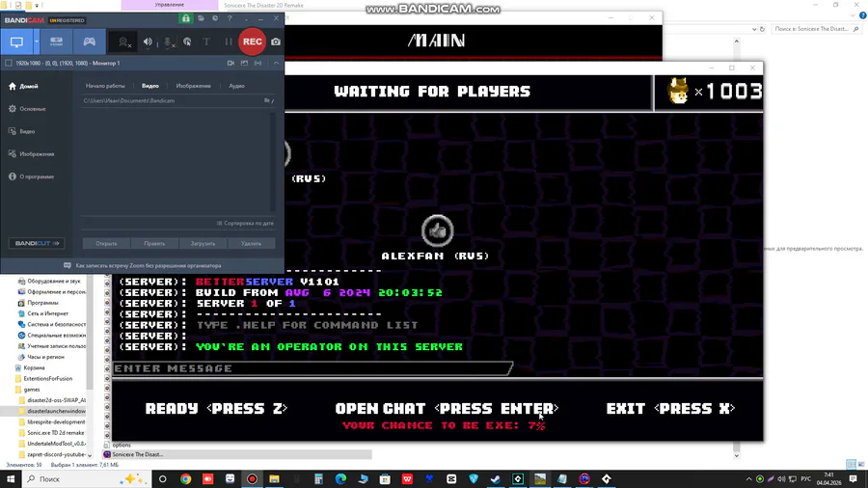Open Сортировка по дате sort dropdown
The image size is (868, 488).
[x=245, y=224]
